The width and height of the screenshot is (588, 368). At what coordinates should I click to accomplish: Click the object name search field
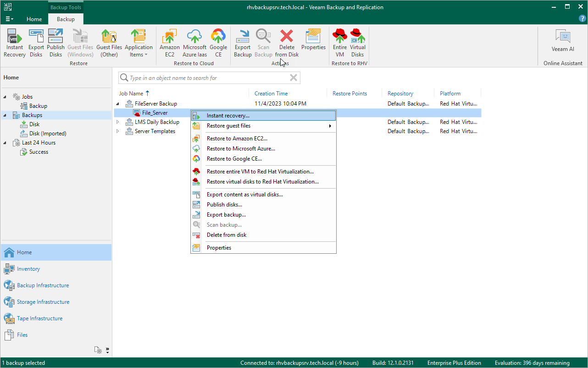point(209,78)
